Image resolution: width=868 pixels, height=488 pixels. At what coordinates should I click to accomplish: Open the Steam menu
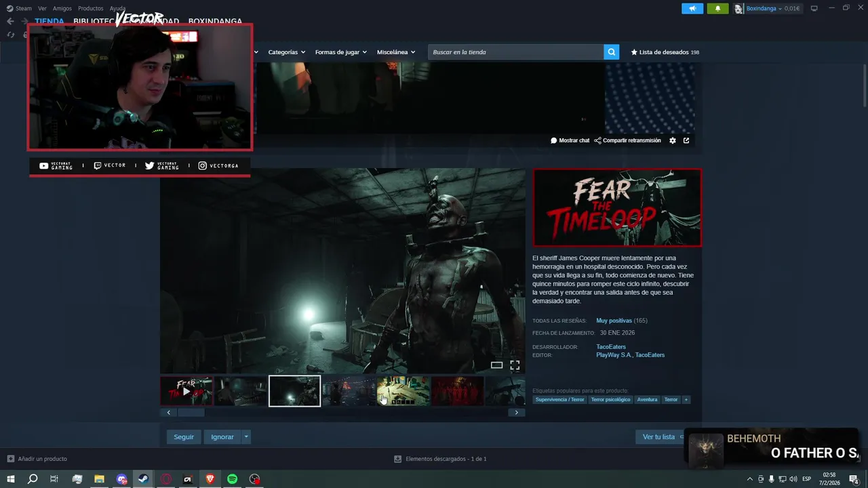point(24,9)
